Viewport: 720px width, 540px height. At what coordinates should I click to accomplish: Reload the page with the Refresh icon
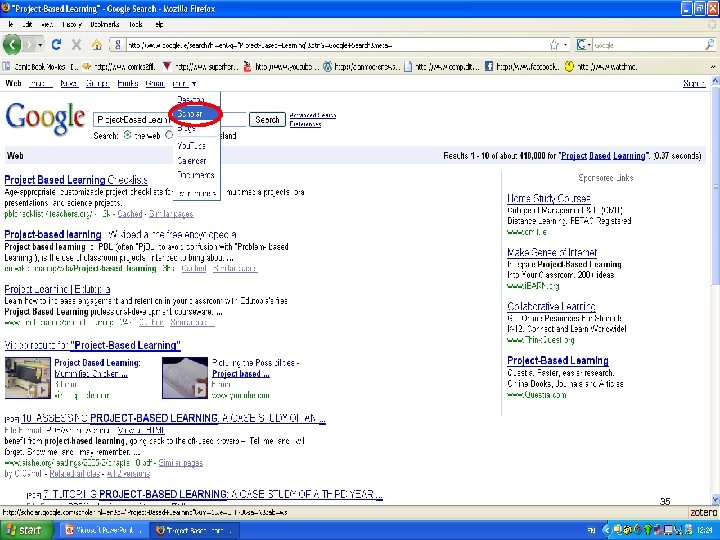pos(56,45)
